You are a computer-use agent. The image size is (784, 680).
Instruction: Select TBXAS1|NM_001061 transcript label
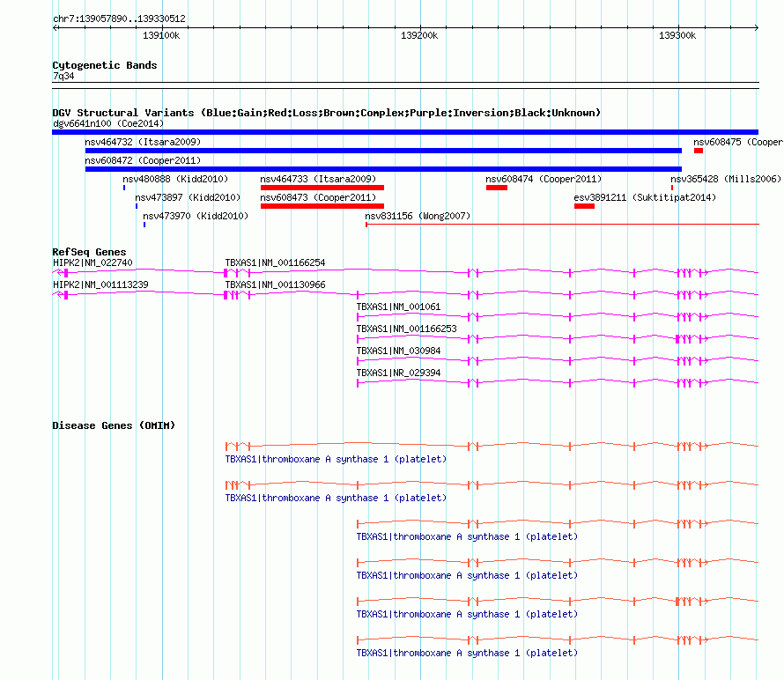point(398,307)
